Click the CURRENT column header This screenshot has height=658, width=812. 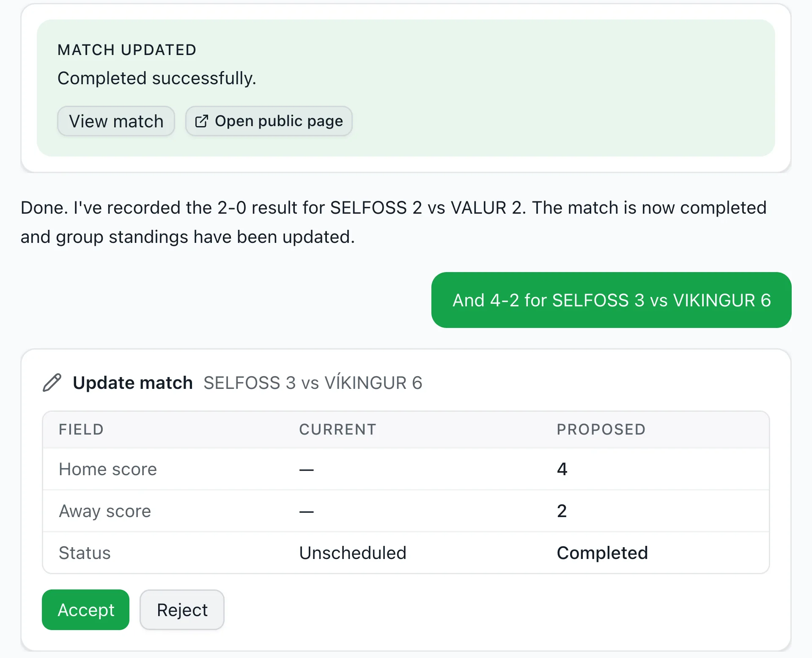tap(337, 429)
